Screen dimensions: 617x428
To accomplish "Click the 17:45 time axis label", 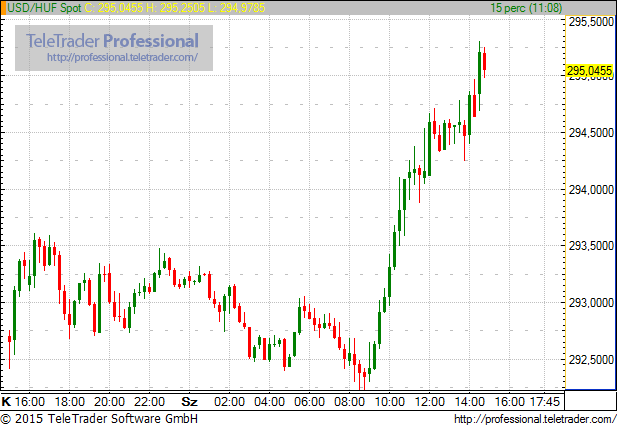I will [545, 402].
